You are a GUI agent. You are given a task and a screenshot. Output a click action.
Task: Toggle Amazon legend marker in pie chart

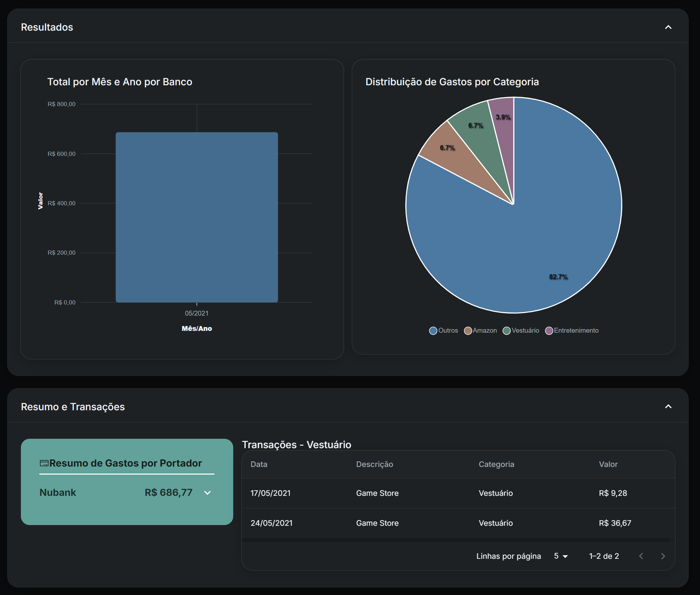468,331
